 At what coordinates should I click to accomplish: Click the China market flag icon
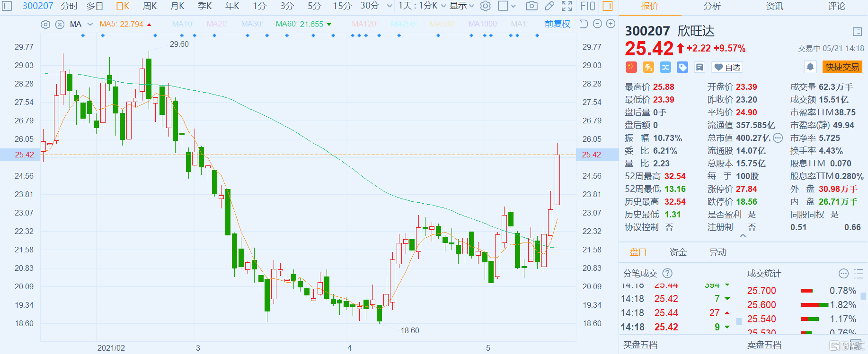(631, 67)
